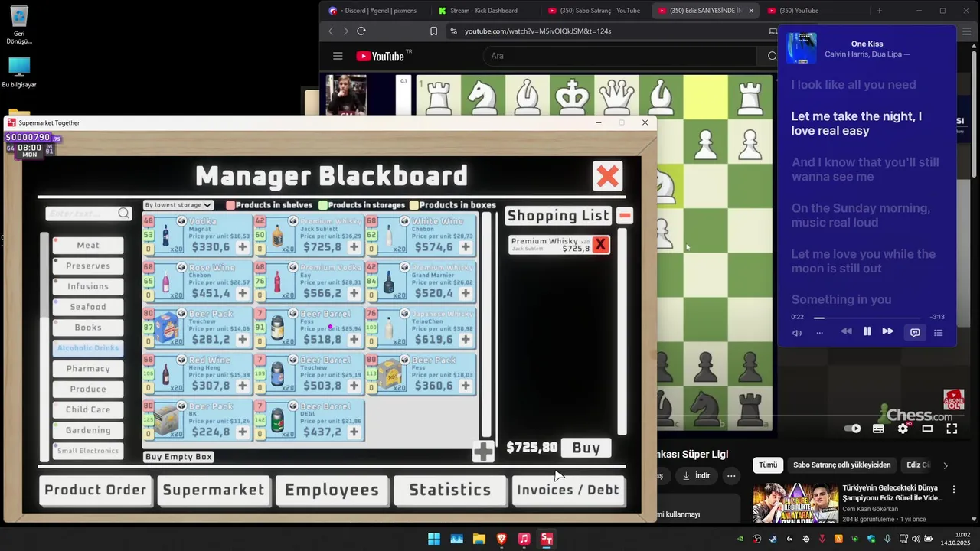The image size is (980, 551).
Task: Select 'Sabo Satranç adlı yükleyiciden' chip
Action: (842, 465)
